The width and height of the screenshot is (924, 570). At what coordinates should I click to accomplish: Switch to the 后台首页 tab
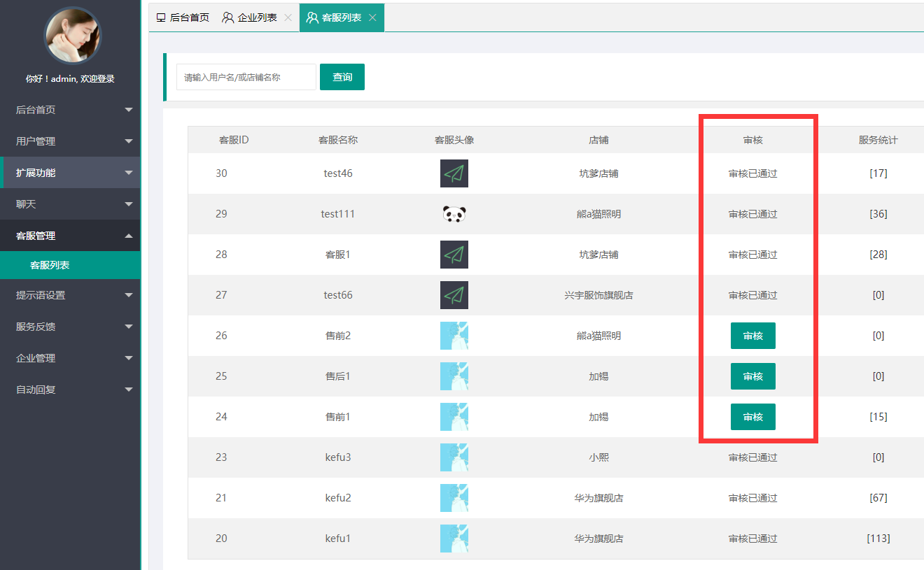[x=183, y=17]
